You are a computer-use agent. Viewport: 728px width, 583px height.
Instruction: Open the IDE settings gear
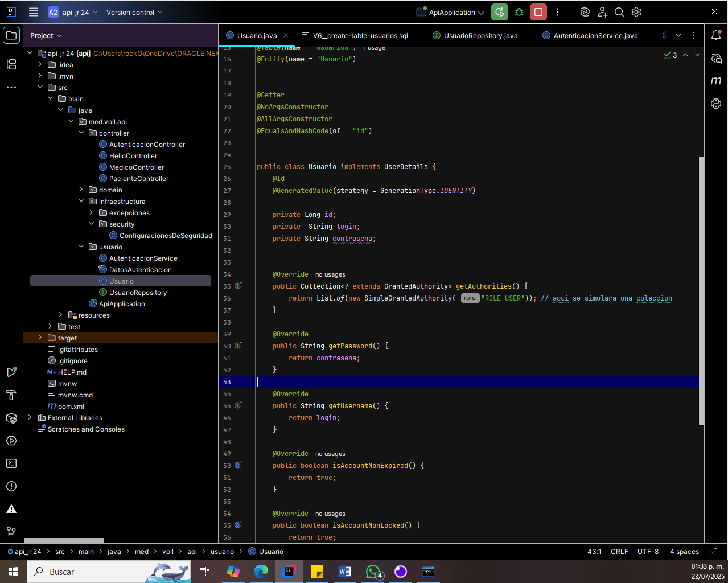[636, 12]
